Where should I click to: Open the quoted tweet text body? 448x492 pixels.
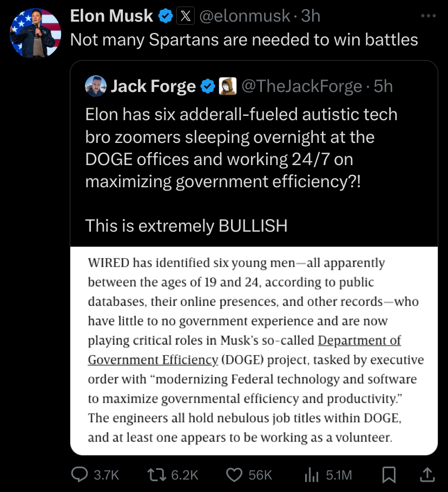click(x=241, y=170)
